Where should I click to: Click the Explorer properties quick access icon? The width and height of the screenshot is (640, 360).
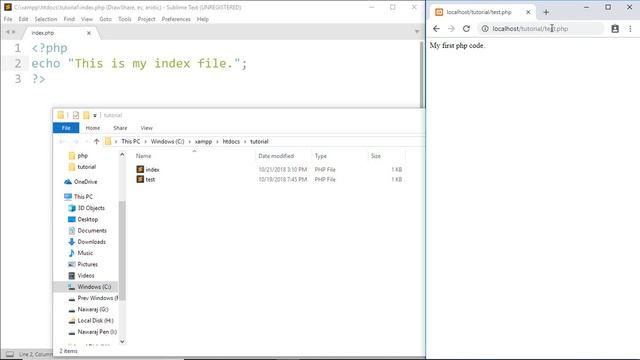point(76,116)
